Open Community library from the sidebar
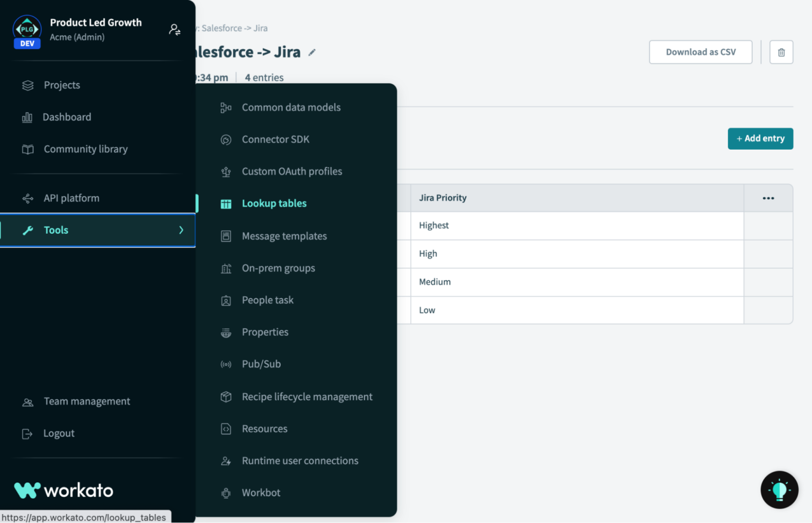The image size is (812, 523). (x=85, y=149)
